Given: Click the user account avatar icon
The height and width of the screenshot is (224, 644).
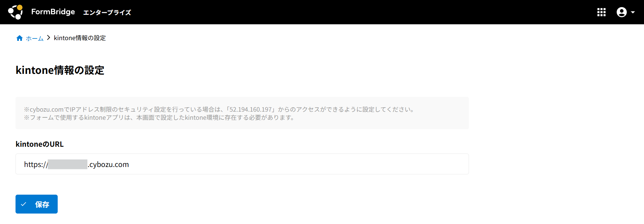Looking at the screenshot, I should pos(622,12).
